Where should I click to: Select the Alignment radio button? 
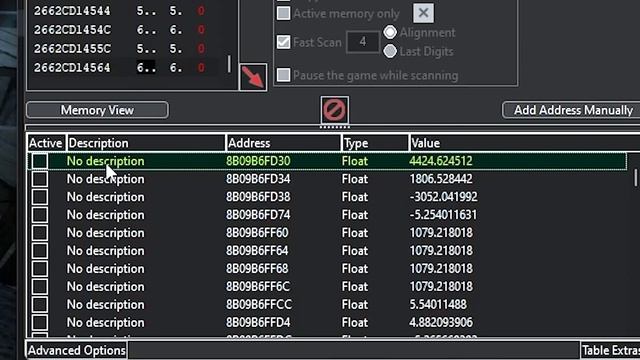pos(390,32)
